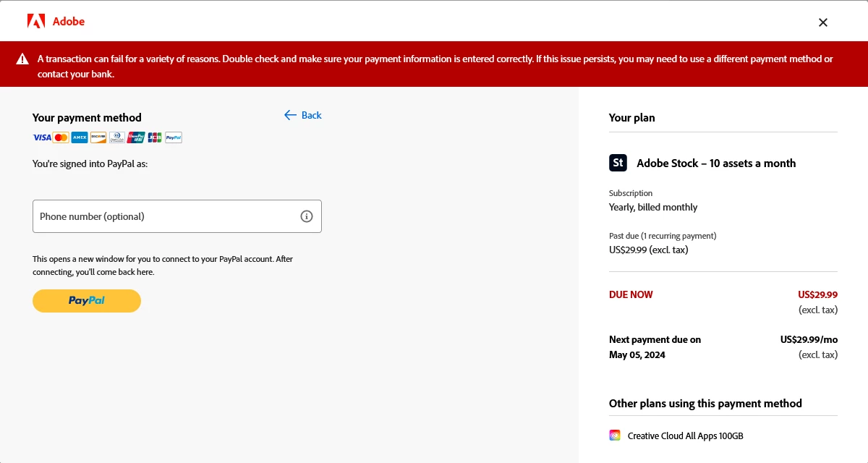Click the Diners Club card icon
868x463 pixels.
pos(117,137)
